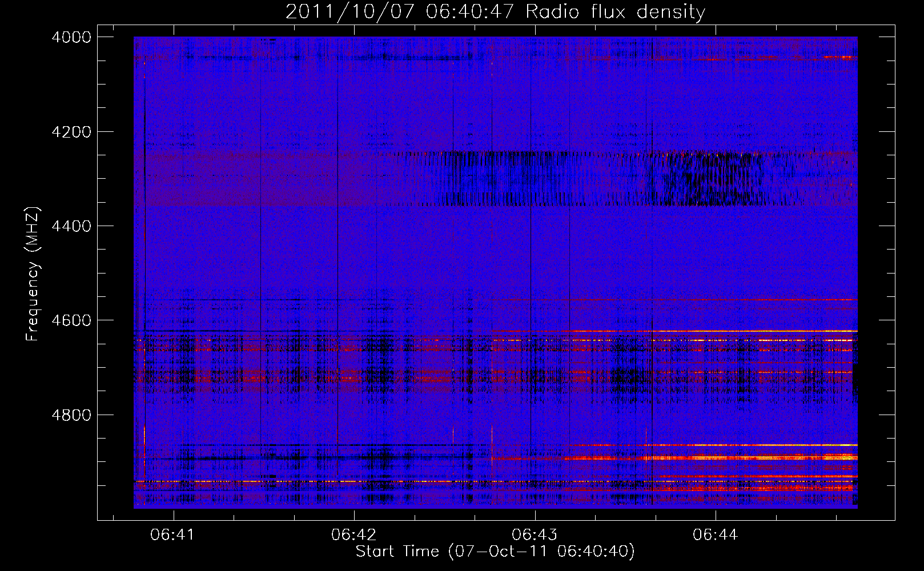Click the 4600 frequency tick label
The image size is (924, 571).
71,320
